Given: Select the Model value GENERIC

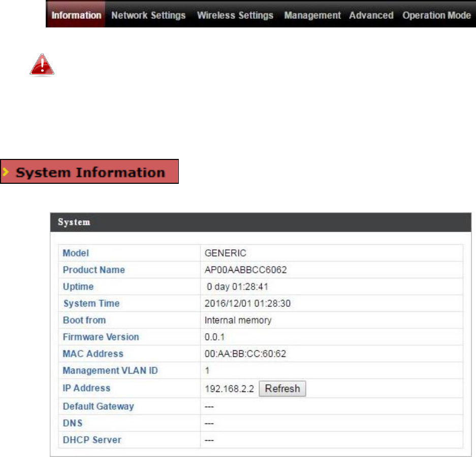Looking at the screenshot, I should (225, 253).
